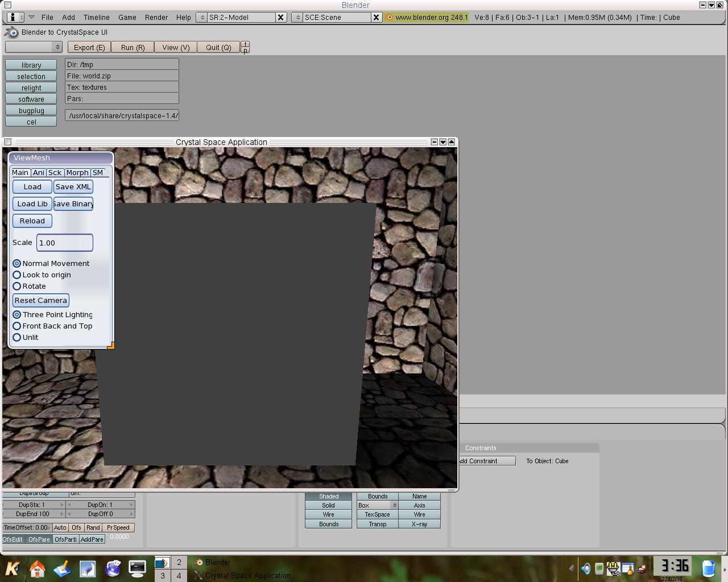Switch to virtual desktop 4
The image size is (728, 582).
point(179,575)
